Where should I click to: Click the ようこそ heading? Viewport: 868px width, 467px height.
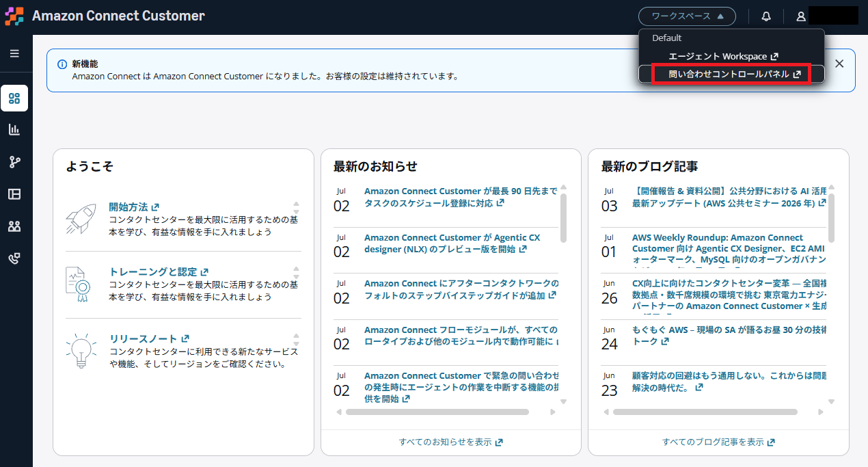pyautogui.click(x=90, y=166)
